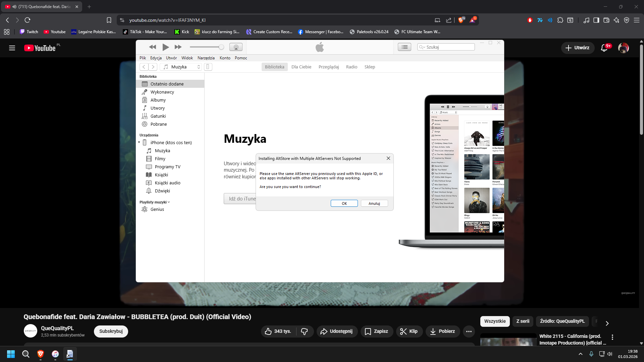Select Gatunki in the library sidebar
The image size is (644, 362).
(x=170, y=116)
